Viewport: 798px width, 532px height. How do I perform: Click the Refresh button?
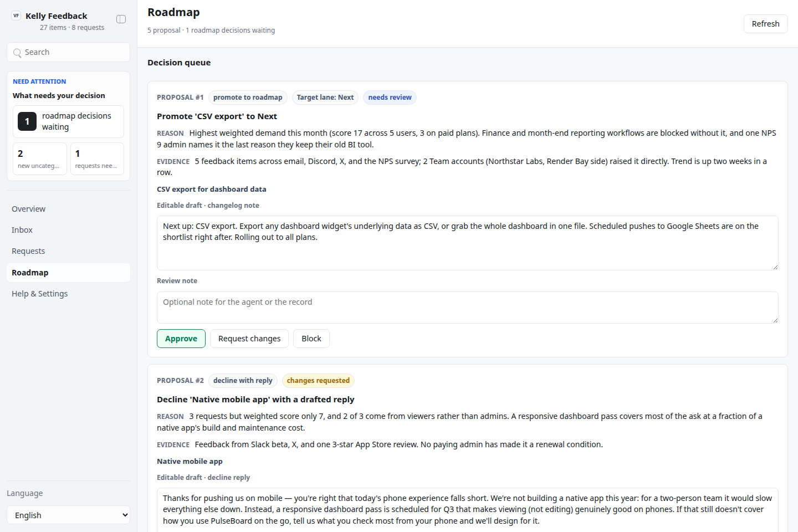coord(765,24)
